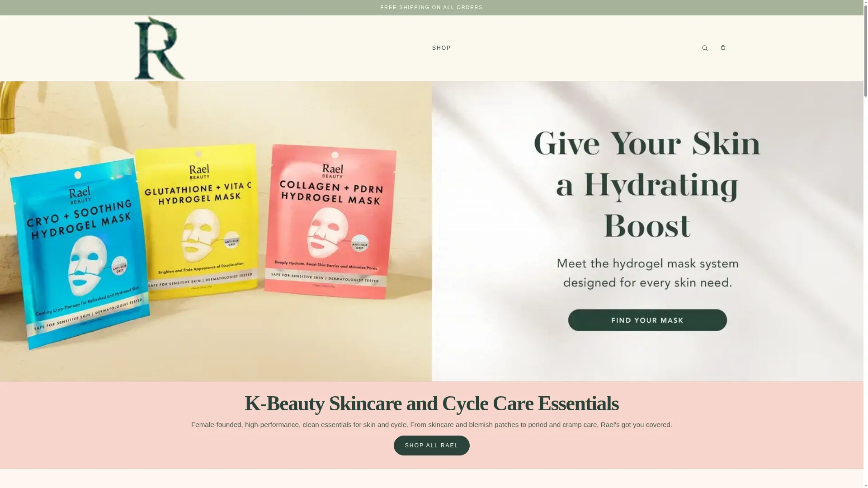Open the shopping cart bag icon
The image size is (868, 488).
(x=723, y=47)
